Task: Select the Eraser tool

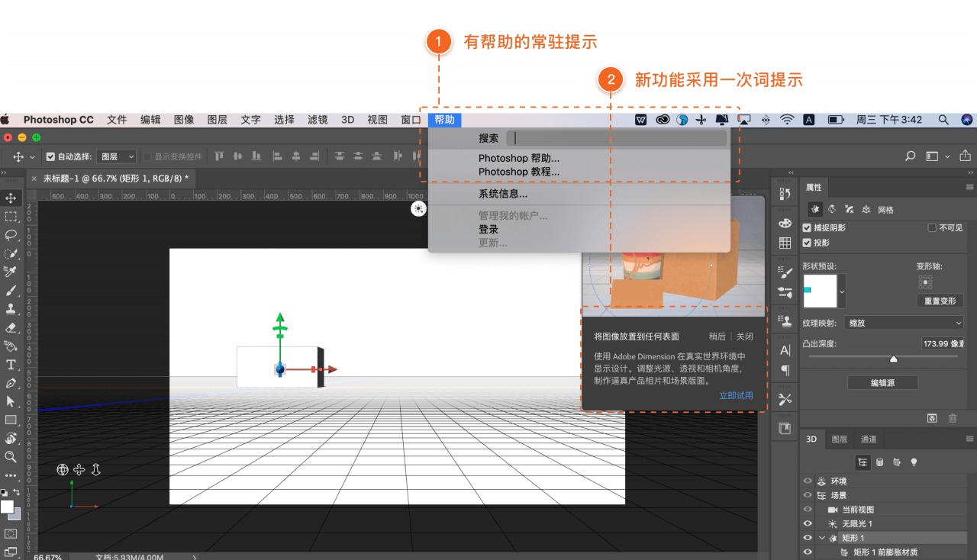Action: [11, 327]
